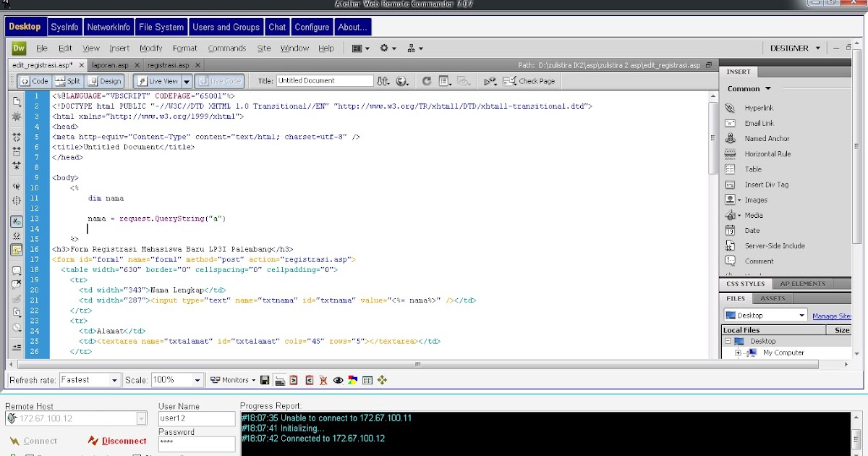Image resolution: width=868 pixels, height=456 pixels.
Task: Open the Layout menu icon in menubar
Action: point(360,48)
